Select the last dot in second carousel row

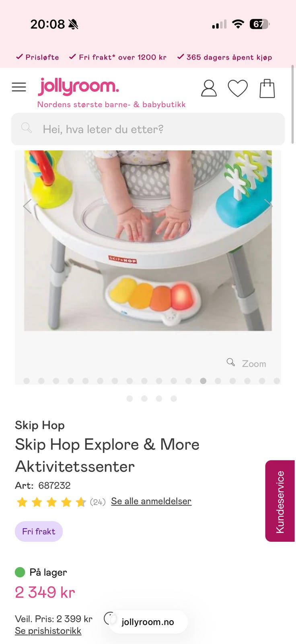pyautogui.click(x=174, y=398)
